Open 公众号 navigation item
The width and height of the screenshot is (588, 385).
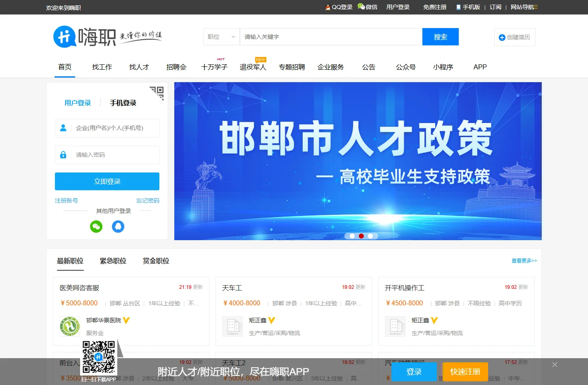(406, 67)
